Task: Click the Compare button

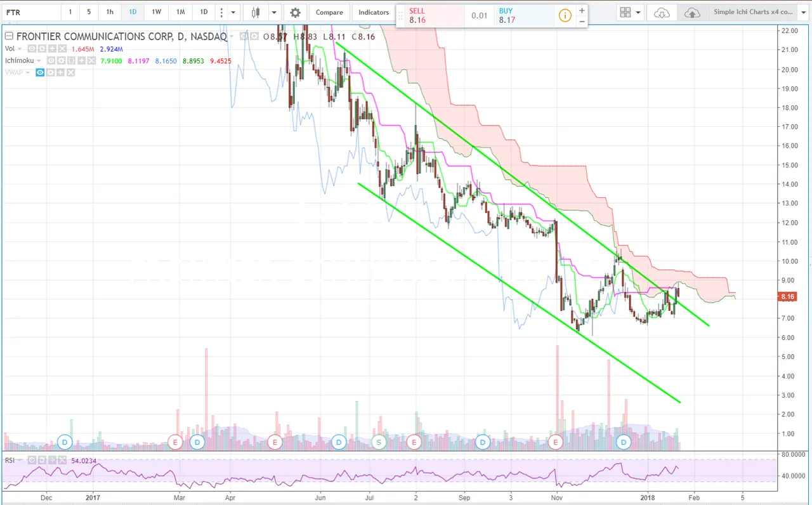Action: coord(329,12)
